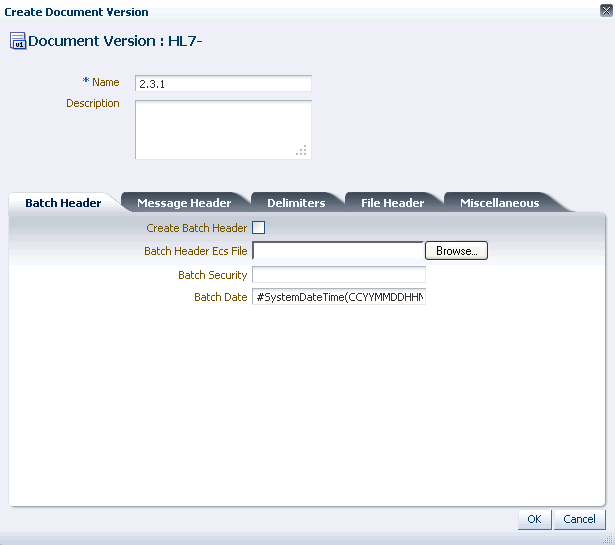Click the Document Version icon beside HL7-

[x=18, y=41]
